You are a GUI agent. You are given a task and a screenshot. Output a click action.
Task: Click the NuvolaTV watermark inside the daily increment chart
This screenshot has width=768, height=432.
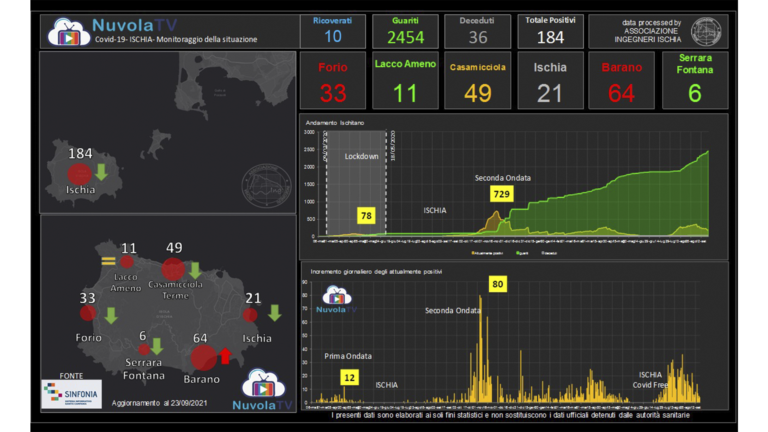click(335, 299)
